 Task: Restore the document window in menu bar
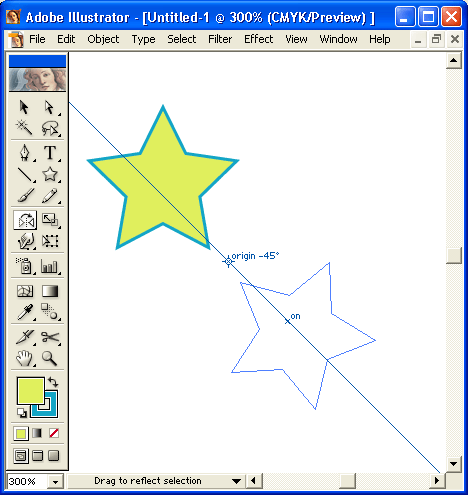[x=436, y=40]
